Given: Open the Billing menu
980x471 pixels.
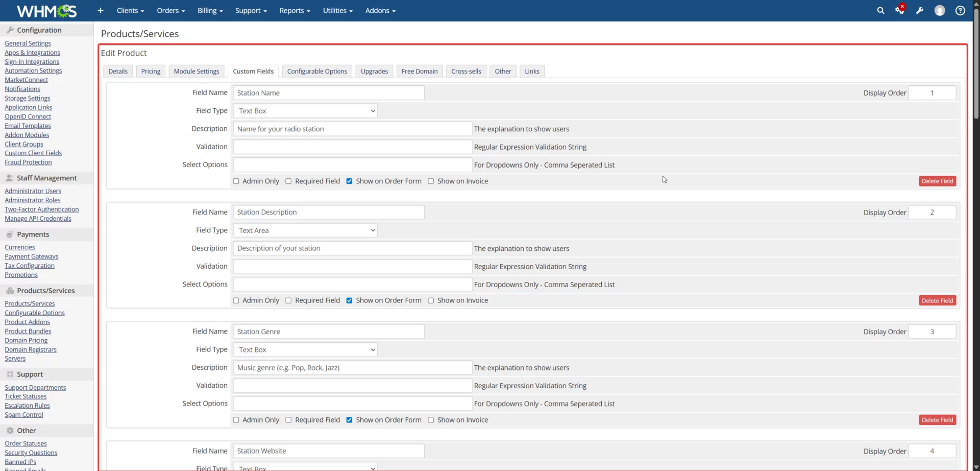Looking at the screenshot, I should click(210, 10).
